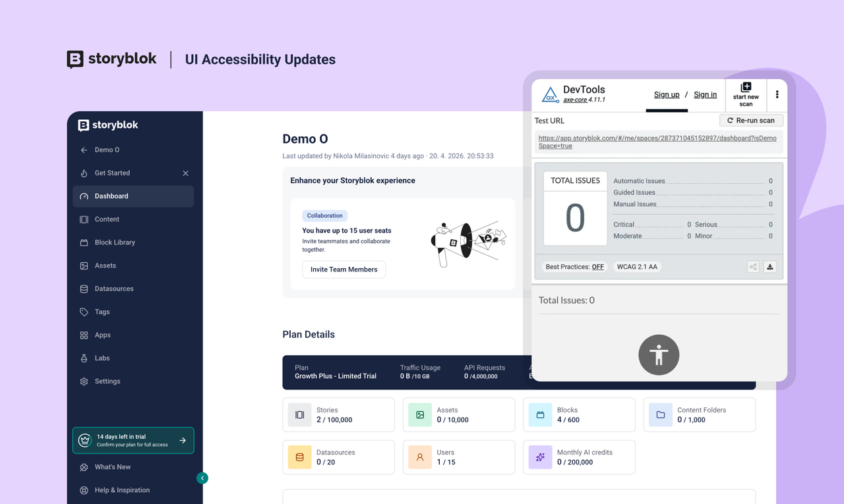Select the Tags sidebar icon
This screenshot has height=504, width=844.
tap(84, 312)
